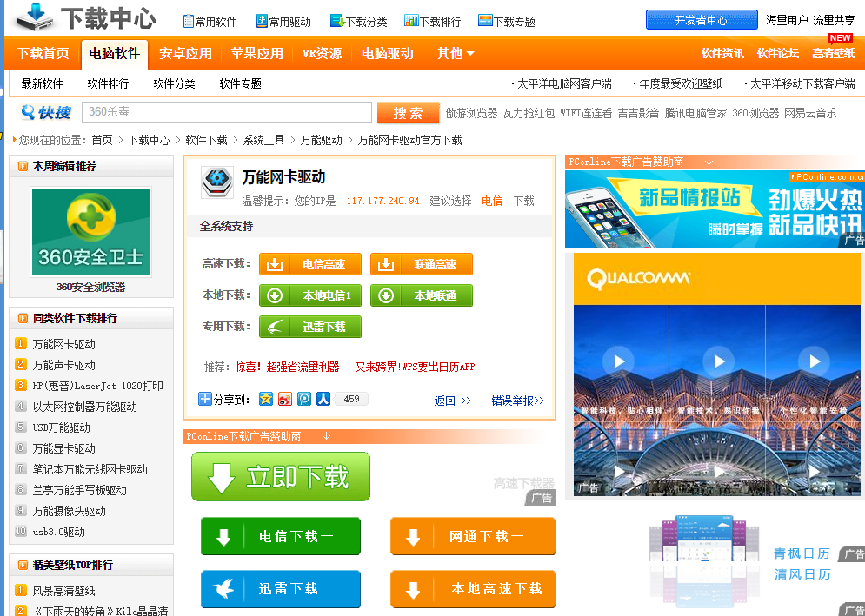Image resolution: width=865 pixels, height=616 pixels.
Task: Search hot keyword 腾讯电脑管家
Action: pyautogui.click(x=695, y=113)
